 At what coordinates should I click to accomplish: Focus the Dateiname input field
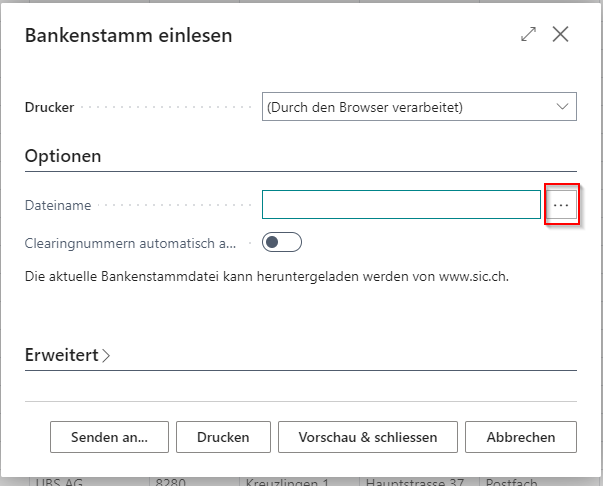click(x=401, y=205)
